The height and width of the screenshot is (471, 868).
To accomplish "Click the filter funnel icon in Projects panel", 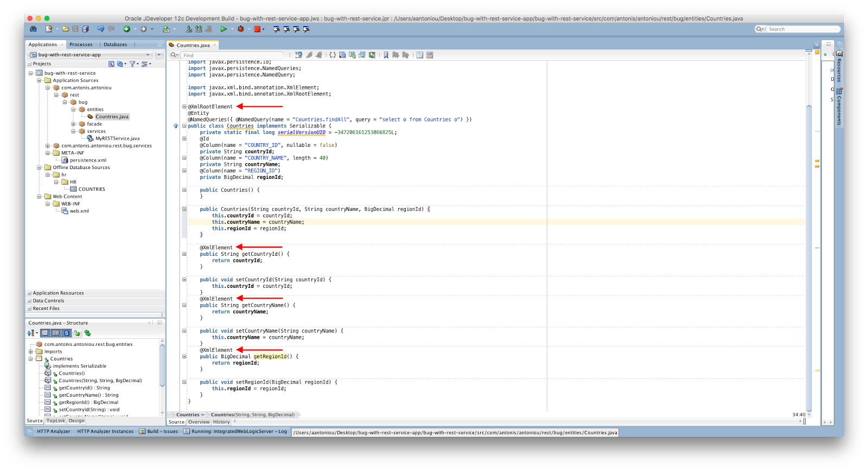I will (x=132, y=64).
